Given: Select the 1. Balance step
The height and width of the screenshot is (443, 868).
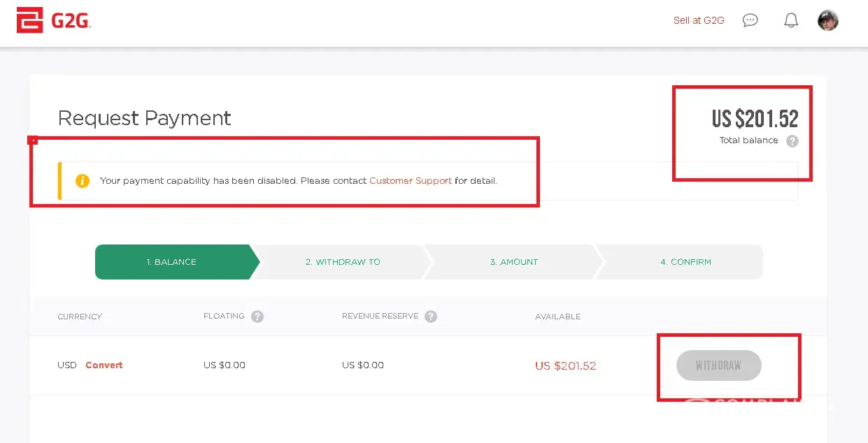Looking at the screenshot, I should tap(171, 262).
